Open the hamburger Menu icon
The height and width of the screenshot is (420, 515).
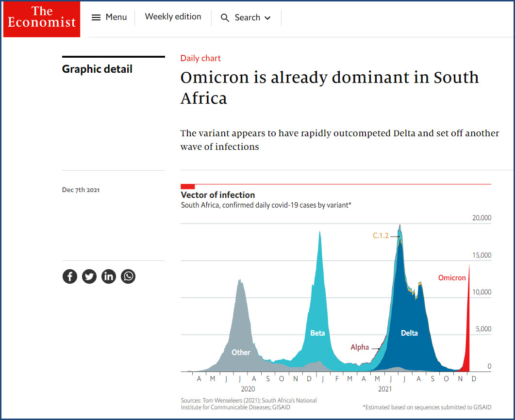[96, 17]
